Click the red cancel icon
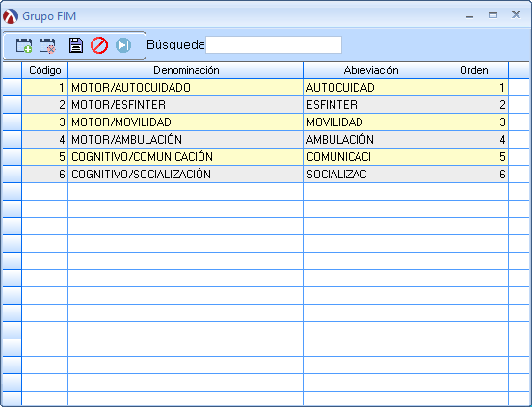The image size is (532, 407). coord(99,45)
